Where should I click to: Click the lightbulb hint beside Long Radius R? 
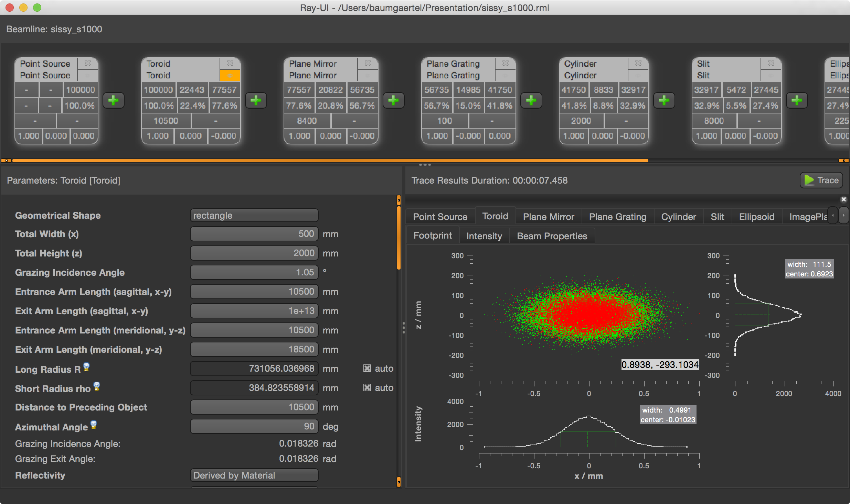click(x=86, y=367)
